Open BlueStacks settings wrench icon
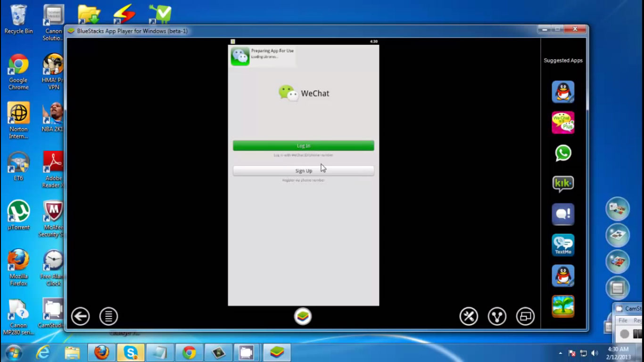 pyautogui.click(x=469, y=316)
